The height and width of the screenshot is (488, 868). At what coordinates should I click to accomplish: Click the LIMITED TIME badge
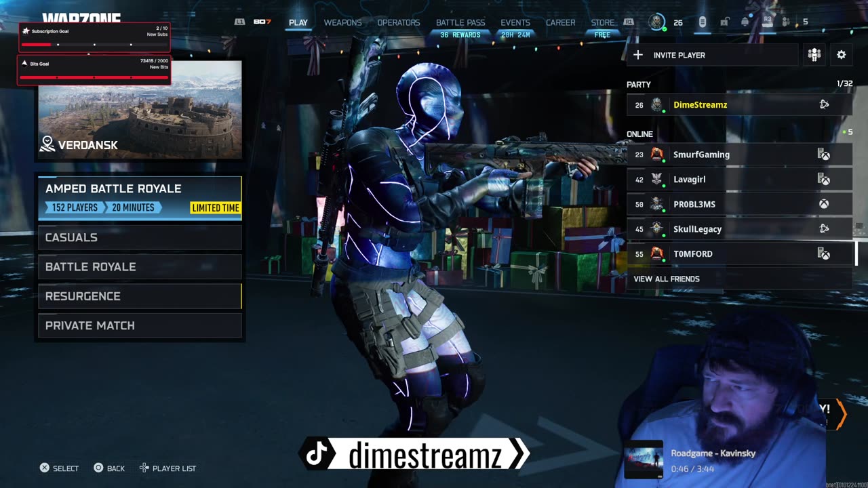(215, 208)
